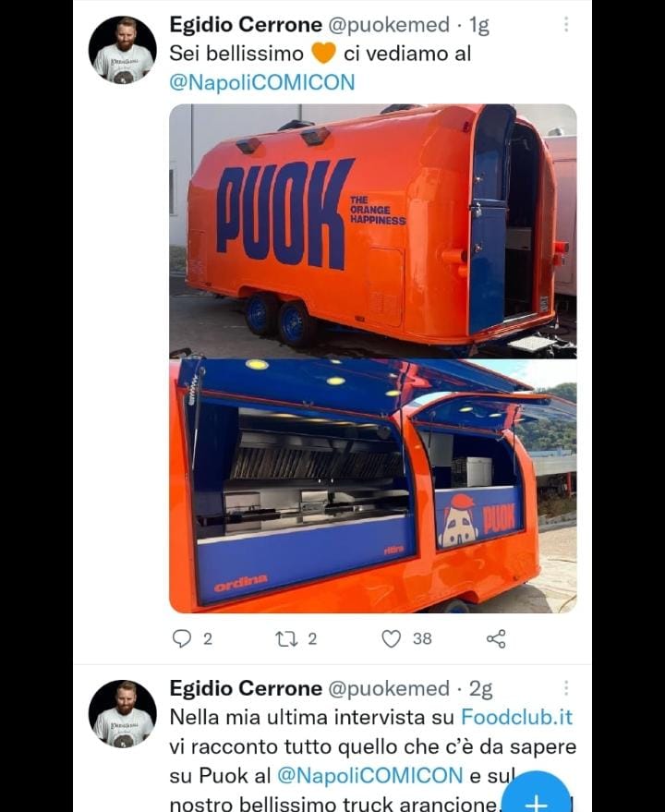This screenshot has width=665, height=812.
Task: Open Egidio Cerrone's avatar on first tweet
Action: (123, 50)
